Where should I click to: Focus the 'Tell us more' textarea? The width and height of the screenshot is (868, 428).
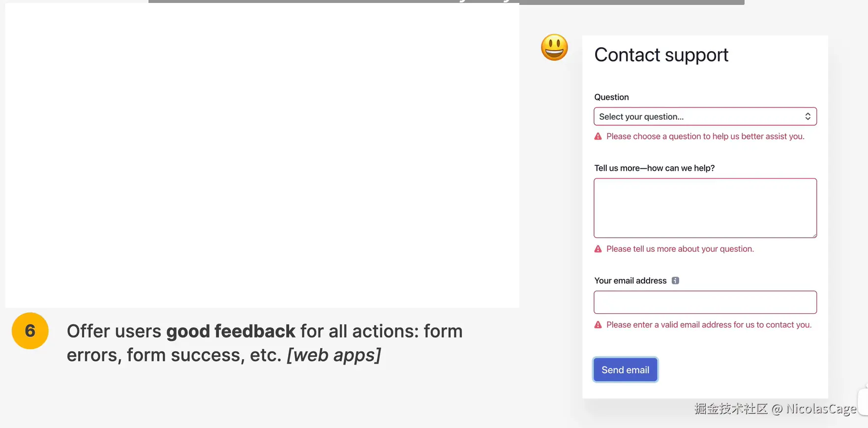(705, 208)
